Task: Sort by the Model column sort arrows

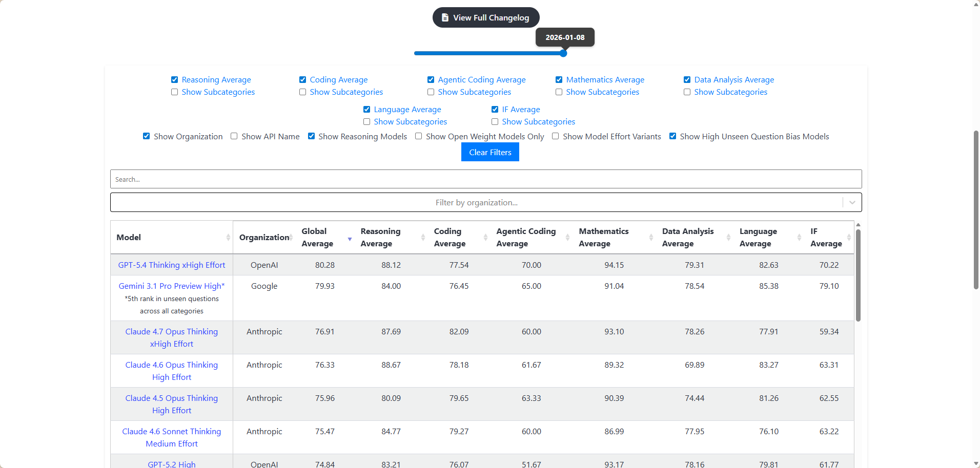Action: 228,238
